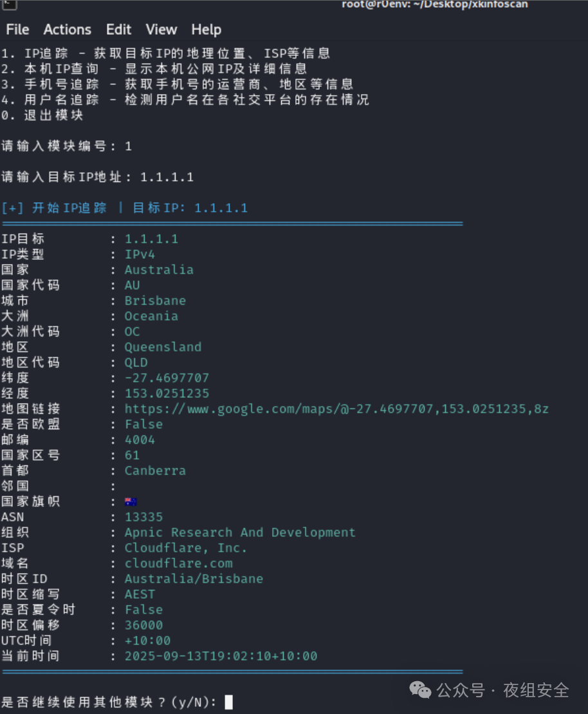The image size is (588, 714).
Task: Click the terminal icon in the title bar
Action: pyautogui.click(x=8, y=5)
